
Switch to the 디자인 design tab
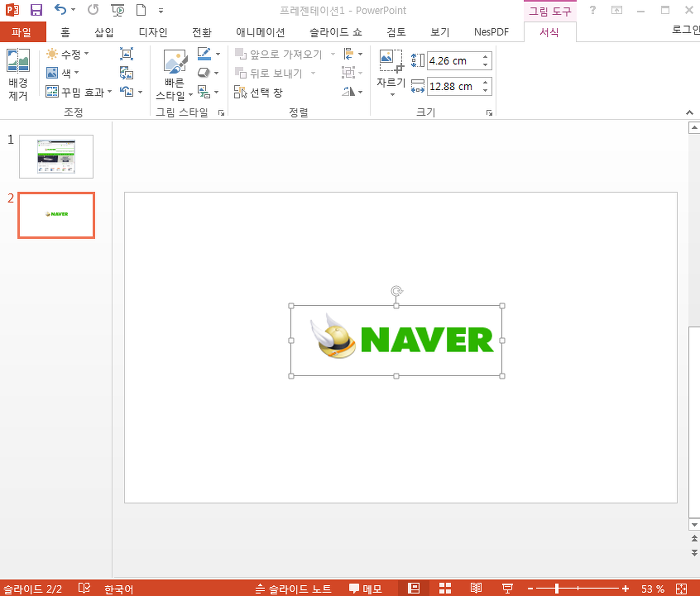pyautogui.click(x=153, y=32)
